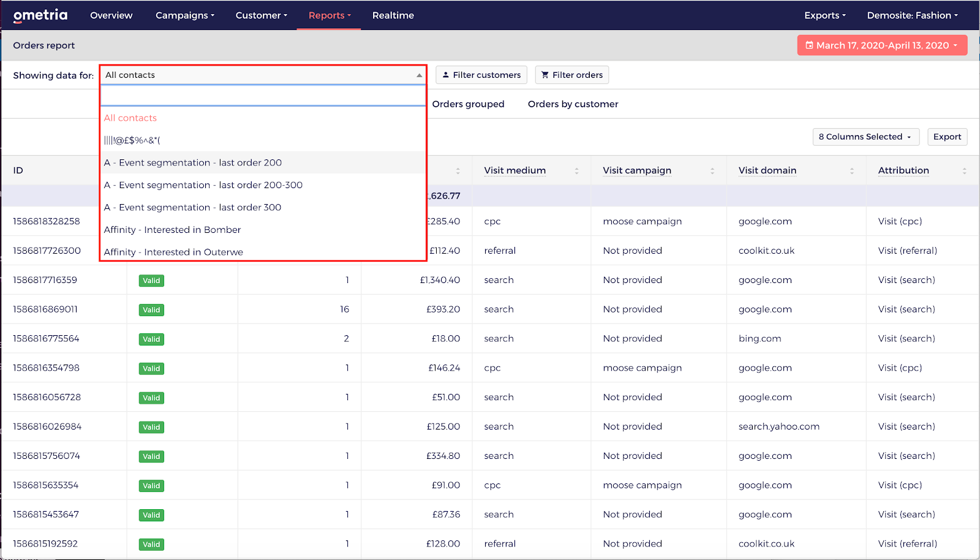The height and width of the screenshot is (560, 980).
Task: Click sort arrows on Attribution column
Action: click(964, 171)
